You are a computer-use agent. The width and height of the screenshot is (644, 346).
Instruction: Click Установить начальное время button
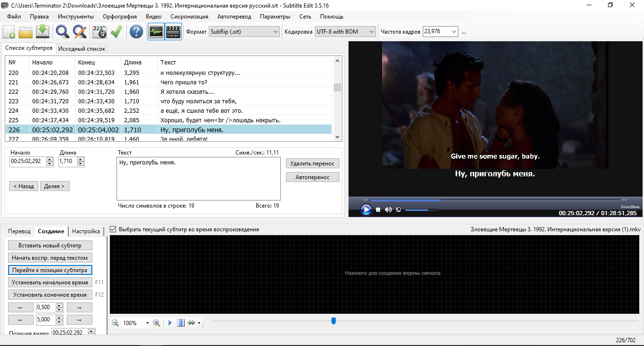[50, 282]
